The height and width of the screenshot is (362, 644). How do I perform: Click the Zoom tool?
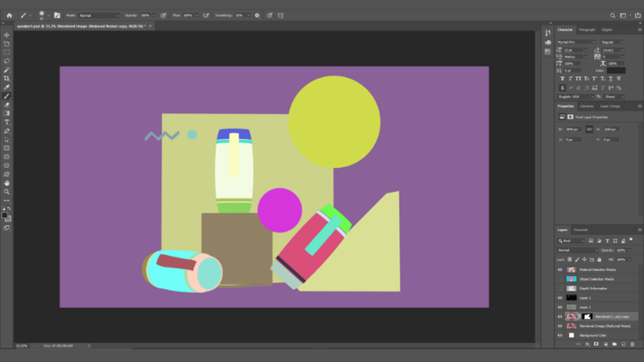click(x=7, y=191)
